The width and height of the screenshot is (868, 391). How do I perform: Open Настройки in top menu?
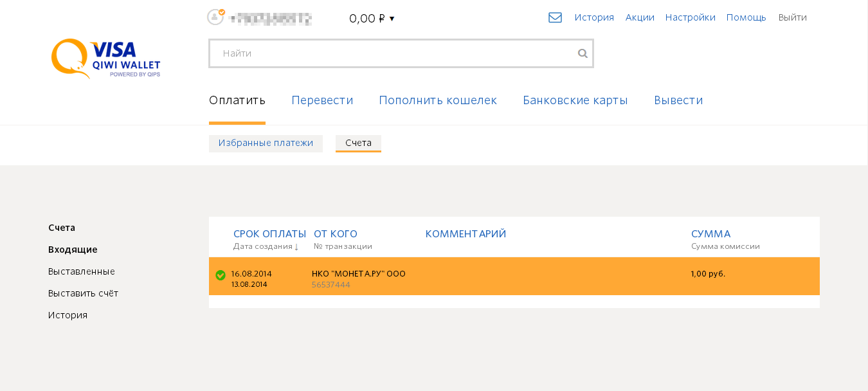690,17
